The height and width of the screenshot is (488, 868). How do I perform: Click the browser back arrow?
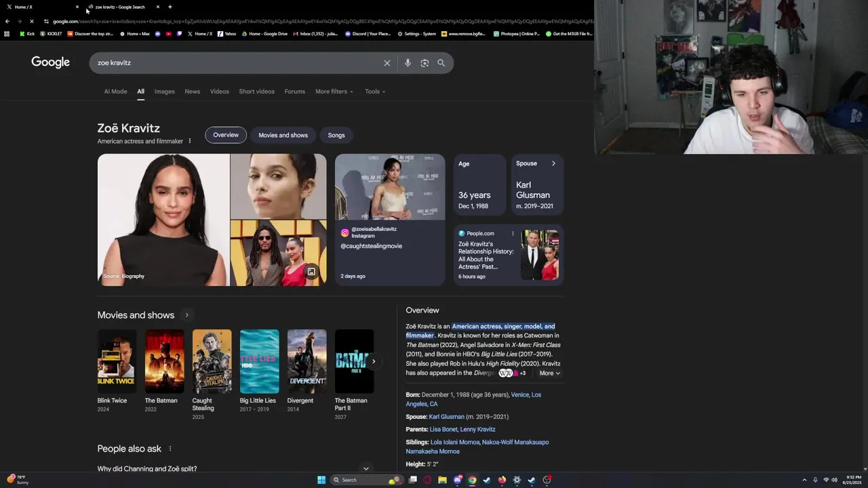click(x=7, y=21)
